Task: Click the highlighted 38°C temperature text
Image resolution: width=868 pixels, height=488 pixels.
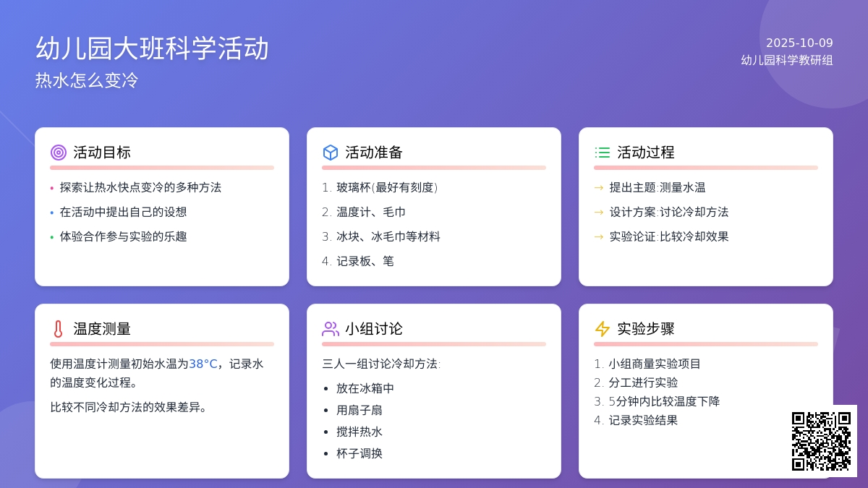Action: click(x=203, y=364)
